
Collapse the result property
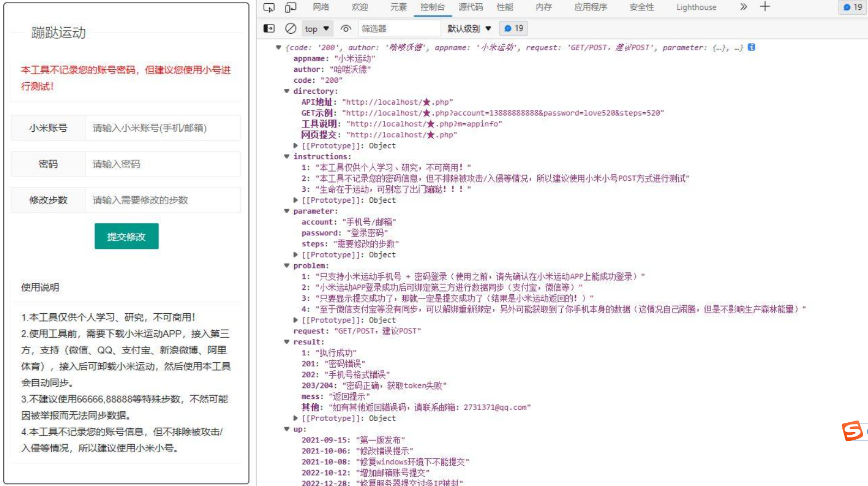click(x=287, y=342)
